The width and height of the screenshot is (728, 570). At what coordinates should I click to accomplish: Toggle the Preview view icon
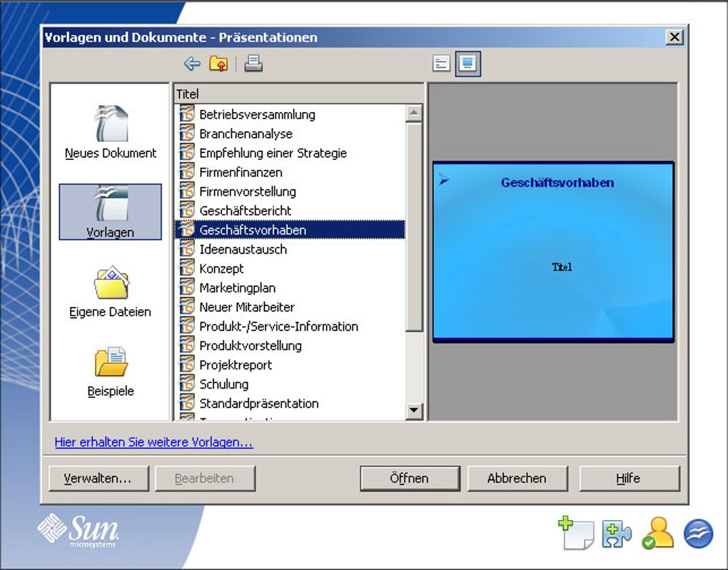pos(467,63)
